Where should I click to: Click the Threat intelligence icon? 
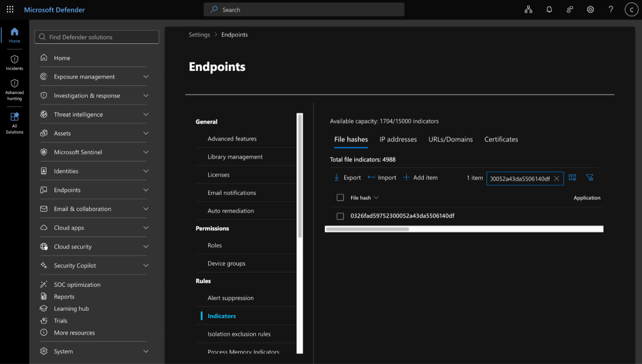tap(44, 114)
